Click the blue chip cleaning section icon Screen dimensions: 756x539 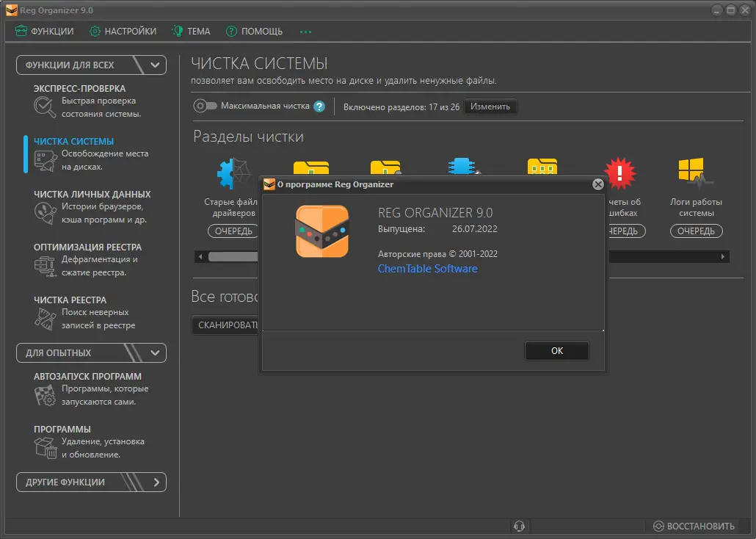[463, 167]
